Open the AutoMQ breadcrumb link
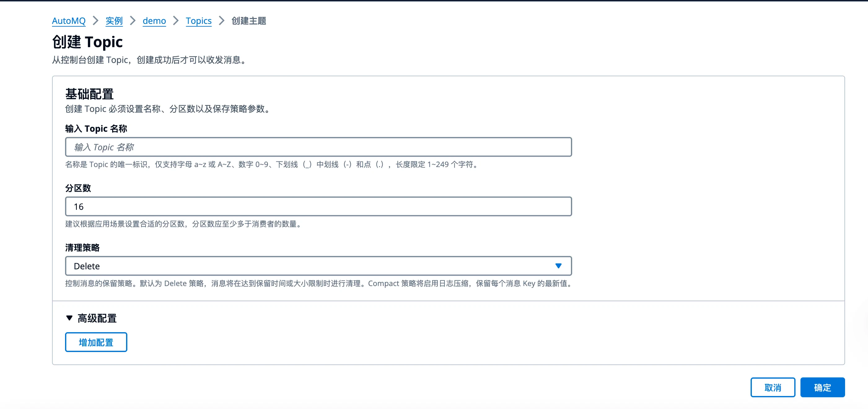The width and height of the screenshot is (868, 409). (x=69, y=20)
